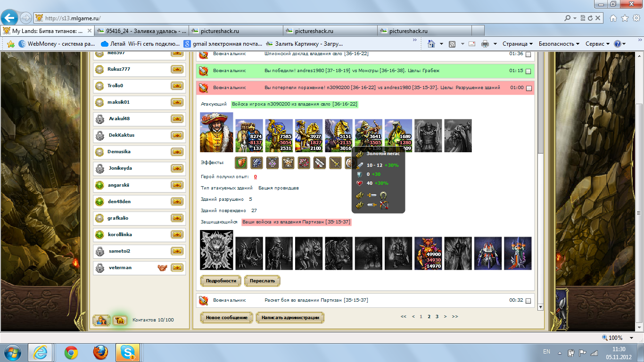Tick the checkbox for the 01:15 victory message
The height and width of the screenshot is (362, 644).
[x=528, y=72]
